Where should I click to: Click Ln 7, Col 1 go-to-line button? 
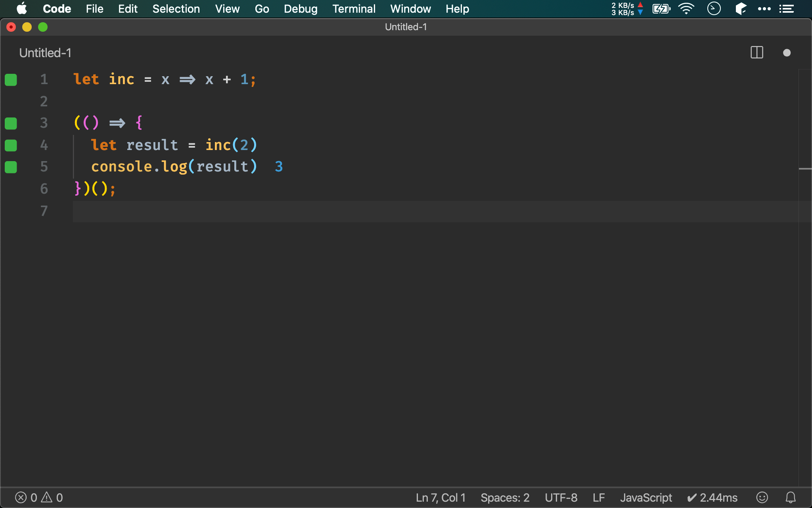pyautogui.click(x=440, y=497)
